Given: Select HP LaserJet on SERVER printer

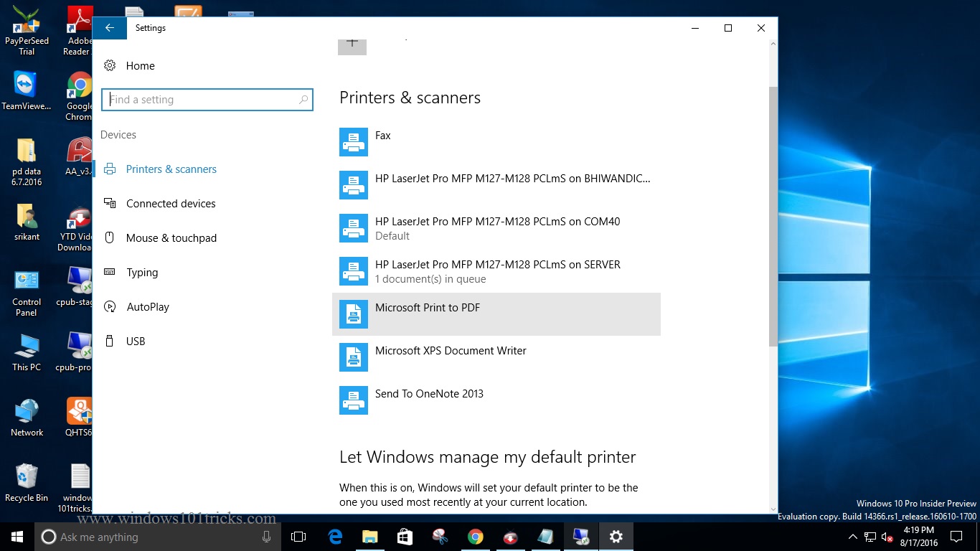Looking at the screenshot, I should [496, 271].
